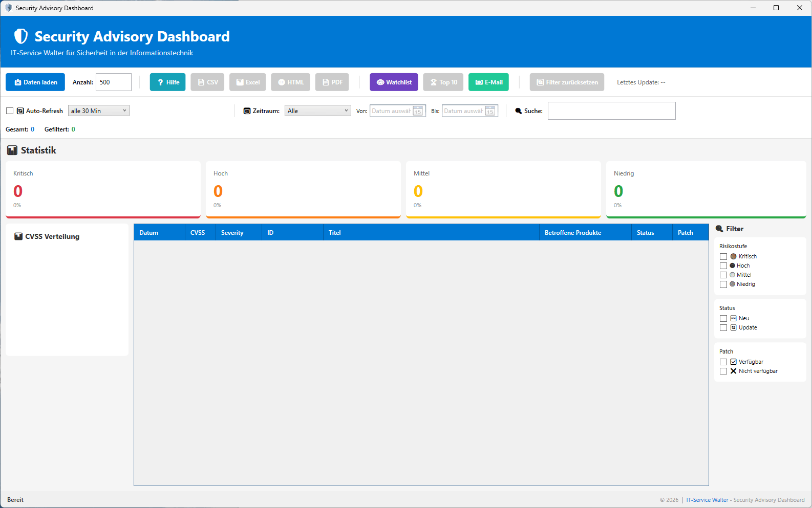The height and width of the screenshot is (508, 812).
Task: Show the Top 10 list
Action: click(443, 82)
